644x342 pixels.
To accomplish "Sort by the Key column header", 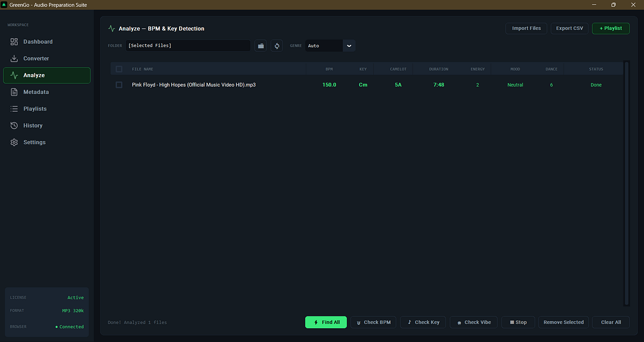I will click(x=363, y=69).
